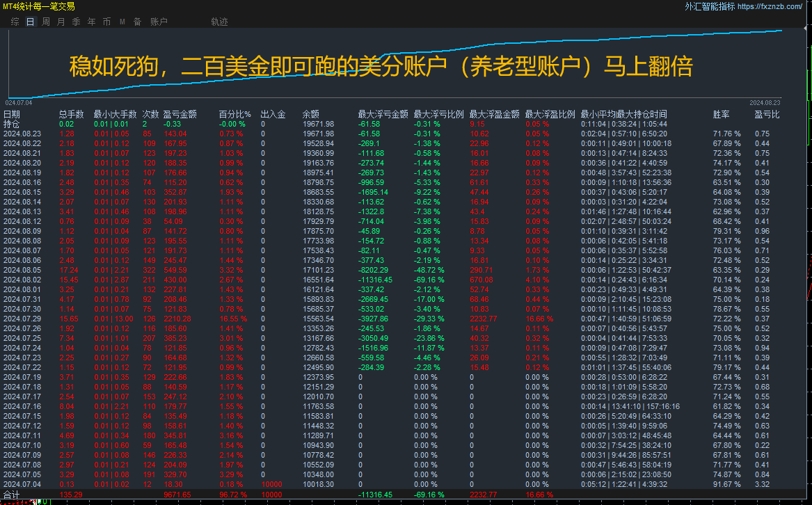
Task: Click the 96.72 % total percentage
Action: point(232,495)
